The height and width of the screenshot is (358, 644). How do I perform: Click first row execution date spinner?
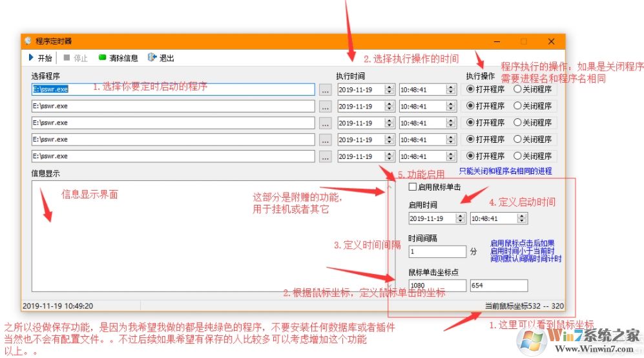pyautogui.click(x=390, y=90)
